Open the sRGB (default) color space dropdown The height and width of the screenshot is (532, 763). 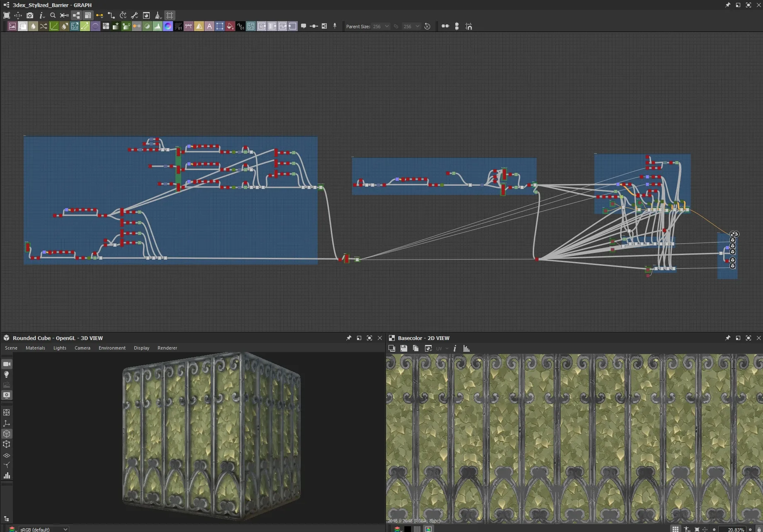click(44, 529)
